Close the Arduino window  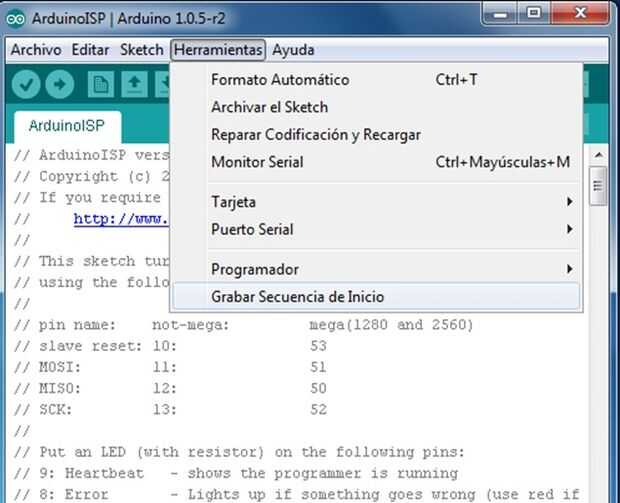580,13
